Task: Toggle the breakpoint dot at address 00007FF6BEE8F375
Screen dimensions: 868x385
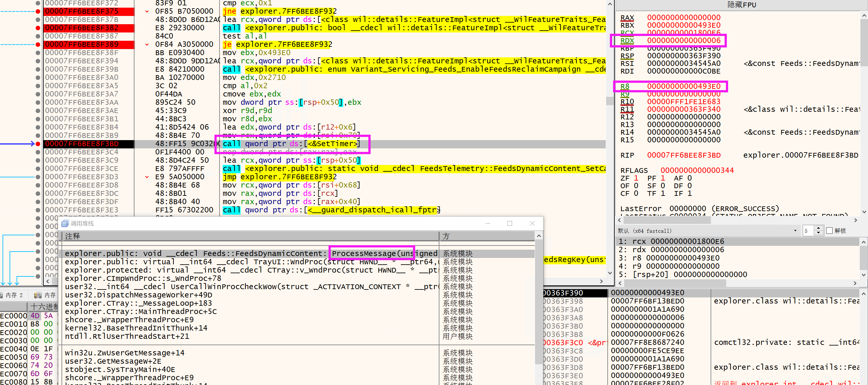Action: point(38,11)
